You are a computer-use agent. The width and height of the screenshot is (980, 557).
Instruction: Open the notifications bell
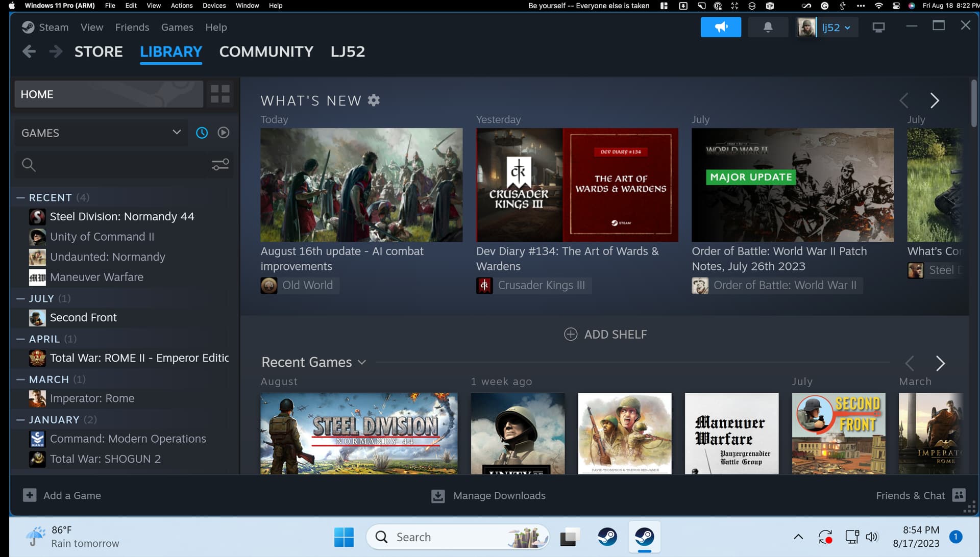[767, 28]
